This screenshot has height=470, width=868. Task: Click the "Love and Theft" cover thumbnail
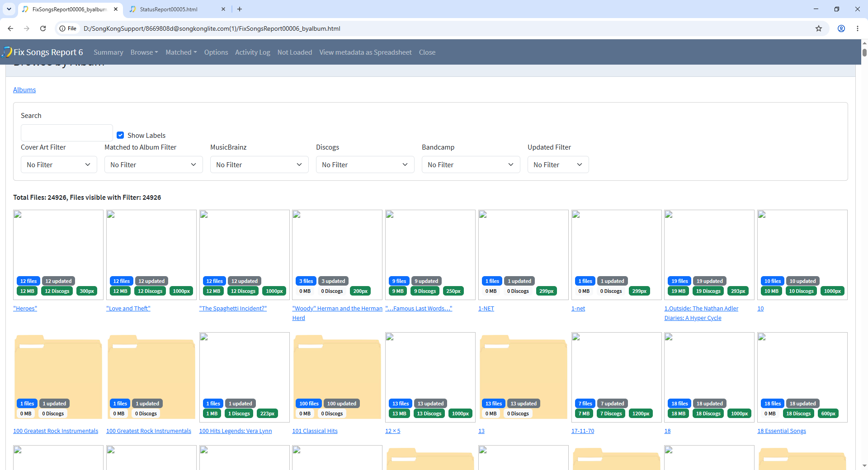click(151, 255)
